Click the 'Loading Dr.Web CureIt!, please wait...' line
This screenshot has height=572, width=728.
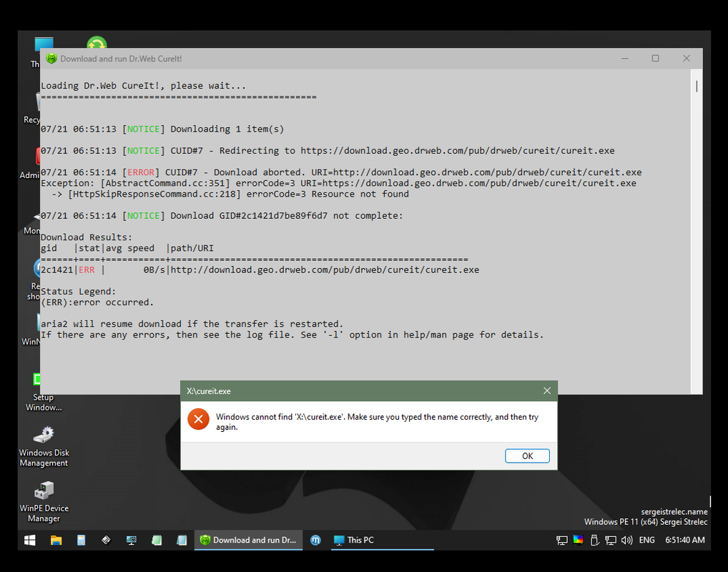[144, 86]
